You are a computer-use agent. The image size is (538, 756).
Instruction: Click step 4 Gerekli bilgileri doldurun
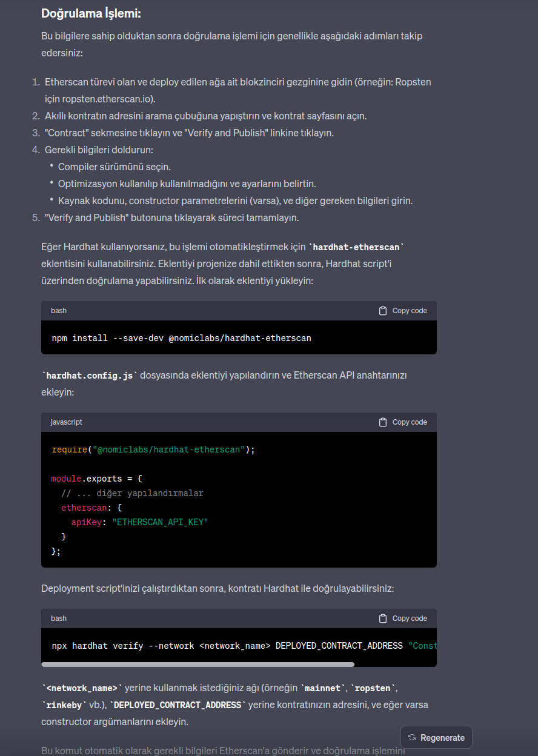coord(99,150)
